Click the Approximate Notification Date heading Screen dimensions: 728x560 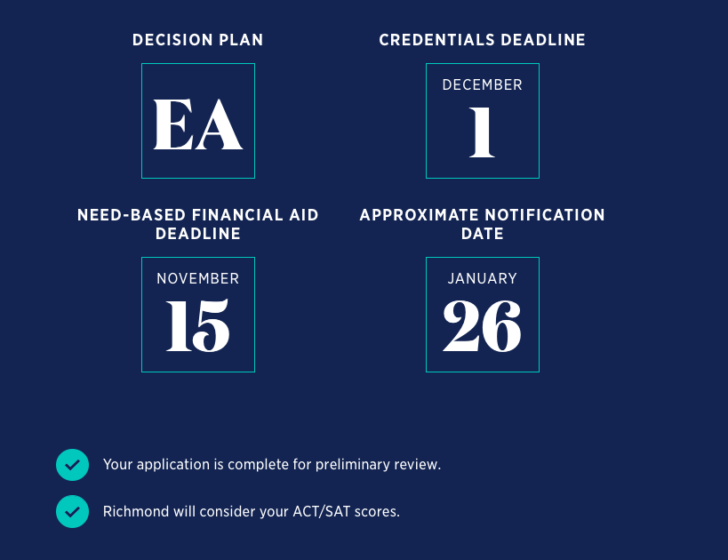pyautogui.click(x=483, y=224)
